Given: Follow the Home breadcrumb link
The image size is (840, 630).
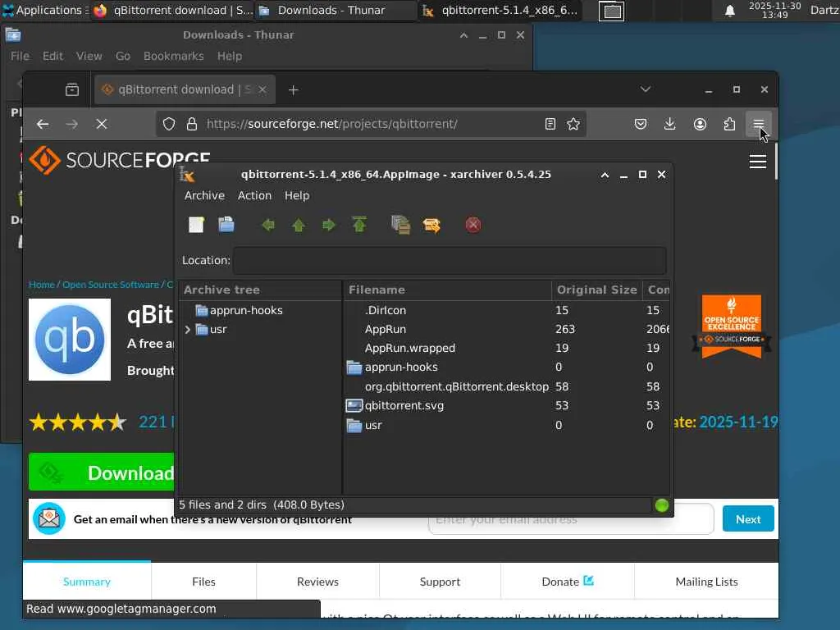Looking at the screenshot, I should (42, 285).
